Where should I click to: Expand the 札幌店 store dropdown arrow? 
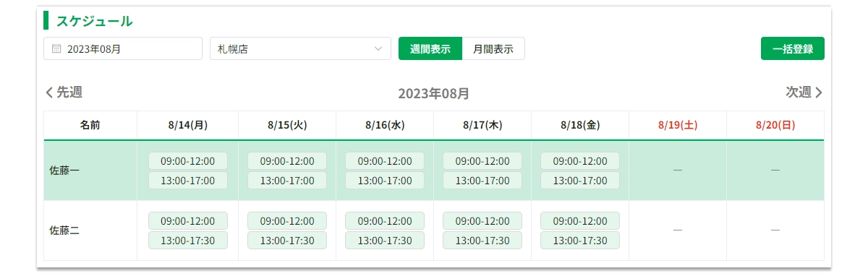coord(378,49)
